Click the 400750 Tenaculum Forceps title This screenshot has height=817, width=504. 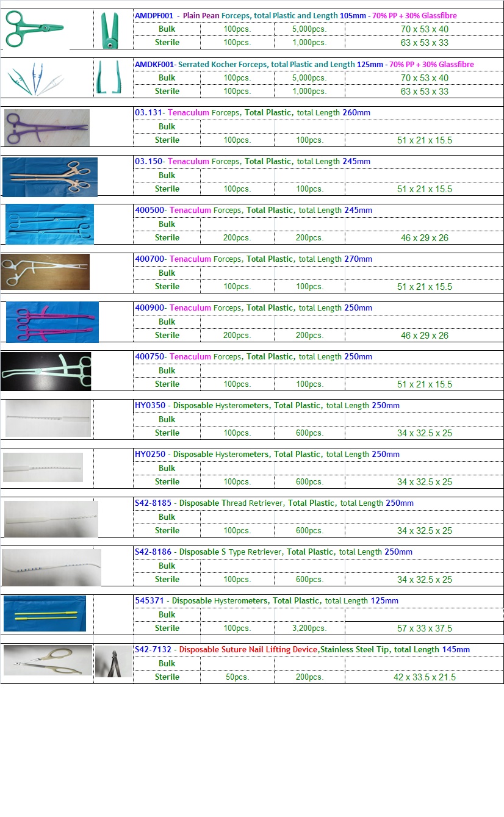pyautogui.click(x=253, y=357)
